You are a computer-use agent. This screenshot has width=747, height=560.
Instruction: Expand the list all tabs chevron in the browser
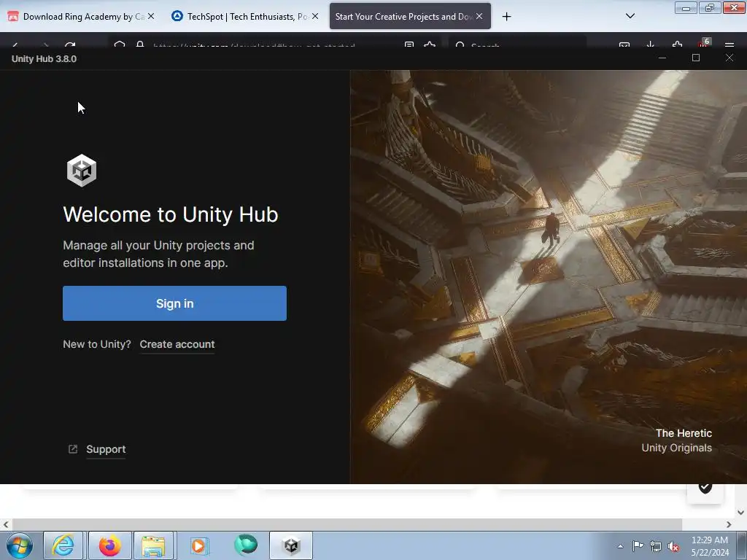tap(630, 16)
